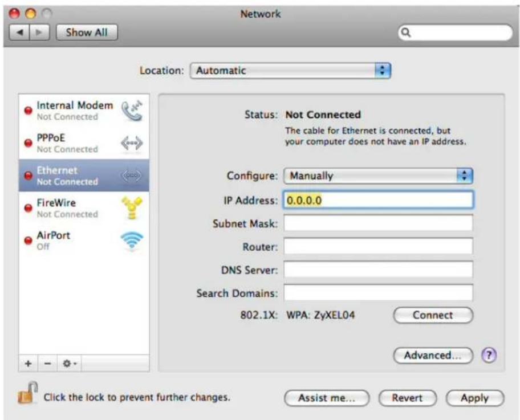Select the PPPoE service
This screenshot has height=420, width=520.
pos(84,143)
